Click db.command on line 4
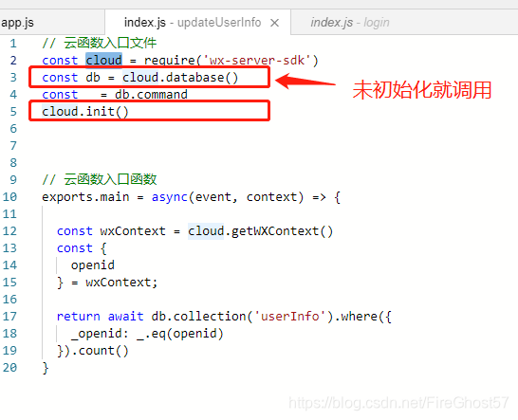Screen dimensions: 518x420 pyautogui.click(x=151, y=95)
